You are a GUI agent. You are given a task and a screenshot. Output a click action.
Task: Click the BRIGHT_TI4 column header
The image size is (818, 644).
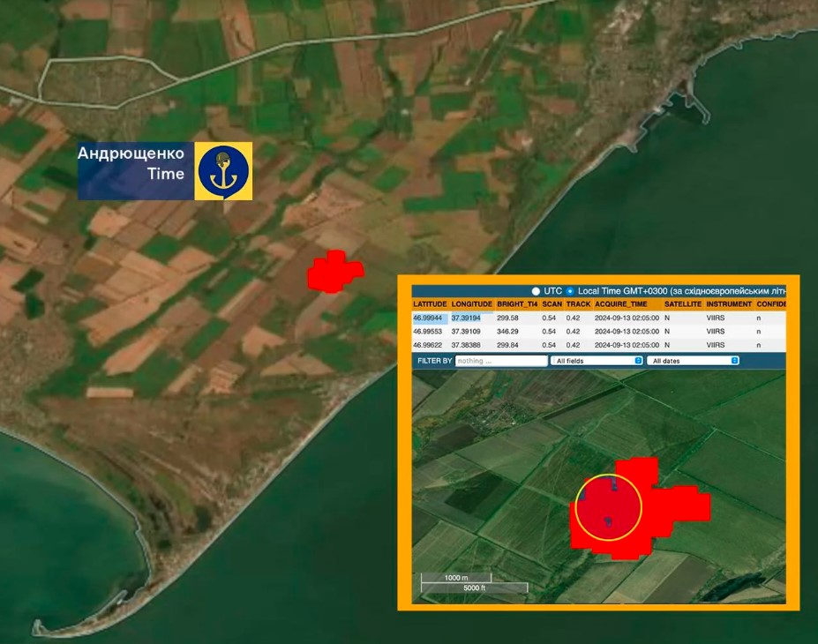click(516, 304)
